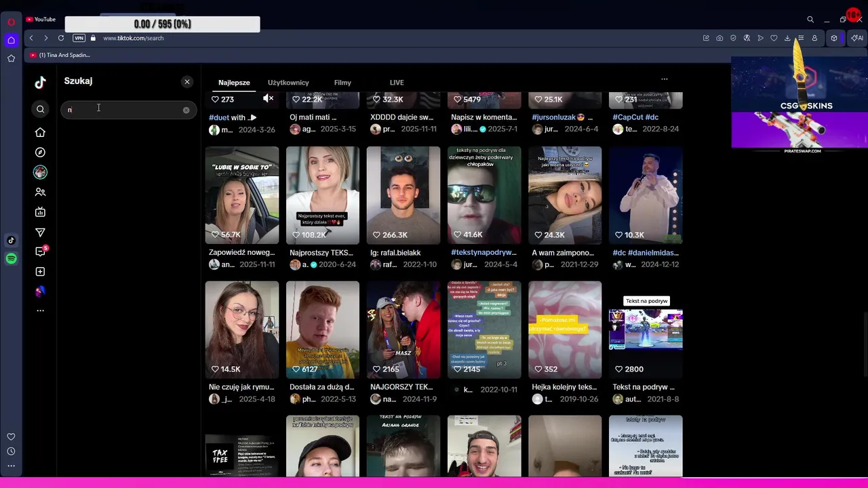Open profile avatar at bottom of TikTok sidebar
Image resolution: width=868 pixels, height=488 pixels.
40,291
